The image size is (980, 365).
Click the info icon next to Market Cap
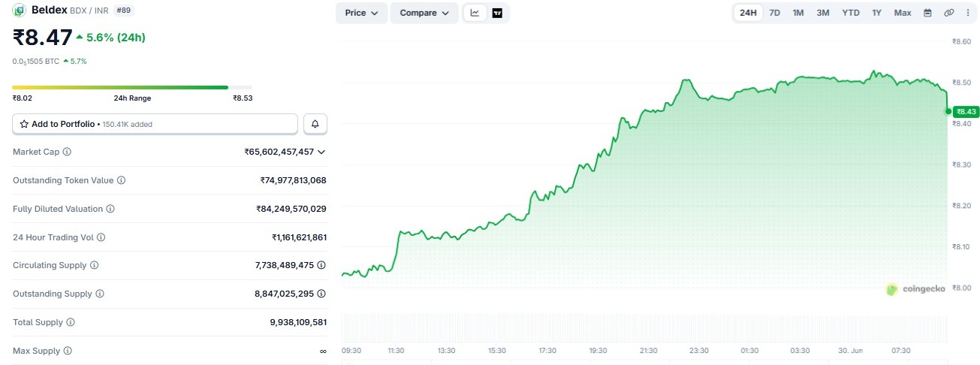[x=67, y=152]
